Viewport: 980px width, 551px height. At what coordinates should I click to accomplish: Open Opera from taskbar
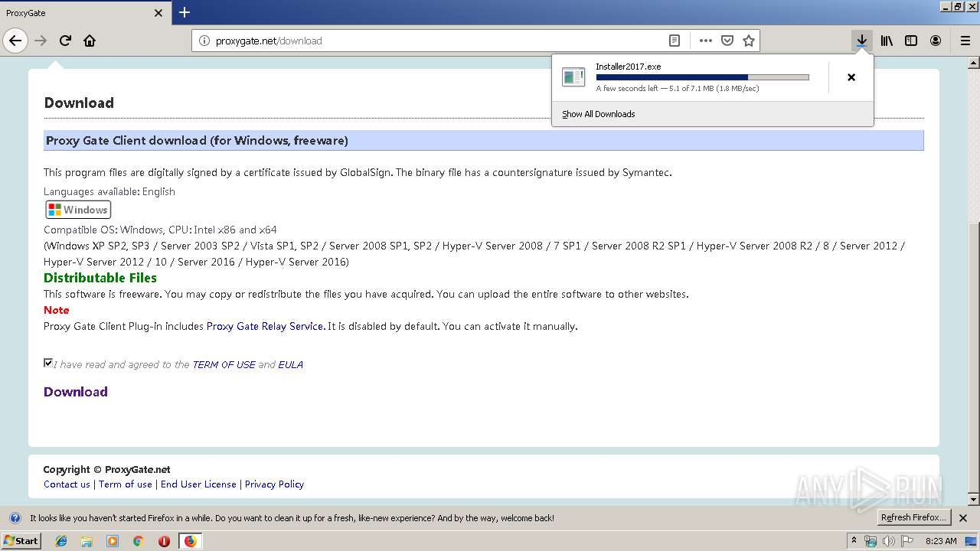(x=164, y=541)
